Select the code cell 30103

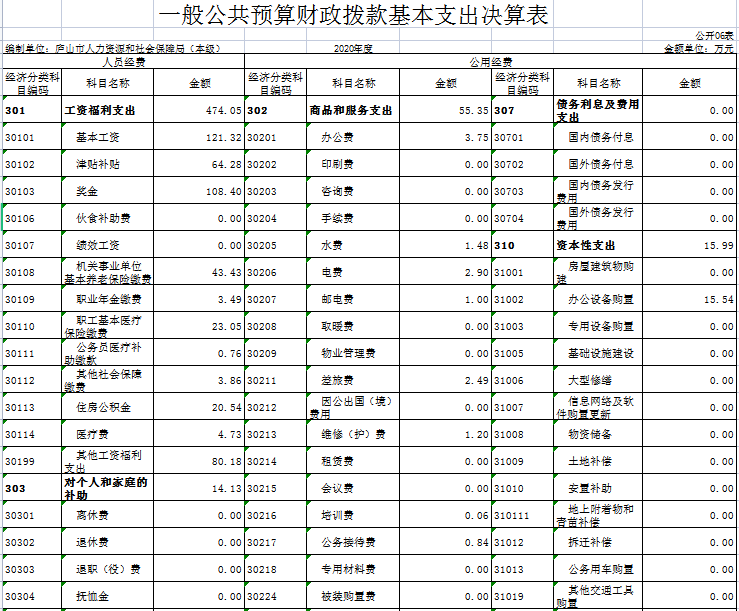coord(30,191)
